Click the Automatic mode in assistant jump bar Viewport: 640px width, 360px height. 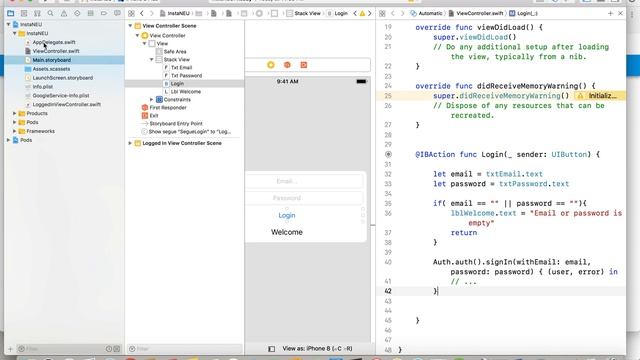pyautogui.click(x=426, y=13)
